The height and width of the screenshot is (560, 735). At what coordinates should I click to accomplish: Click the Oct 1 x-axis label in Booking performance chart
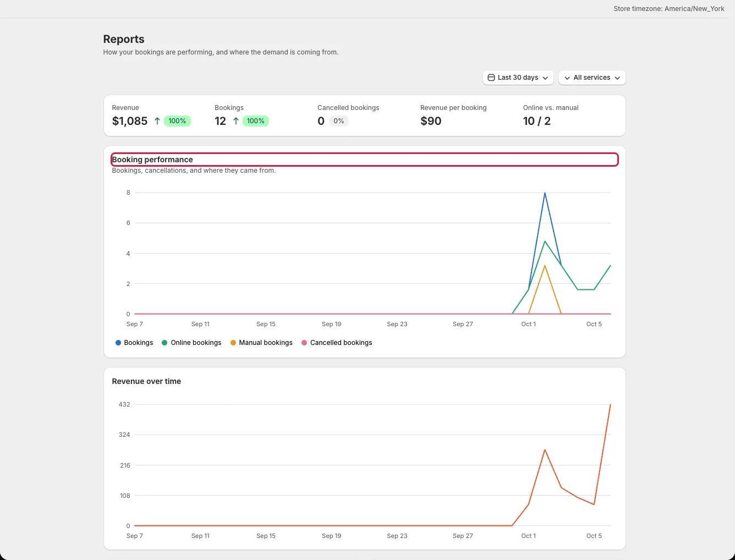[529, 324]
